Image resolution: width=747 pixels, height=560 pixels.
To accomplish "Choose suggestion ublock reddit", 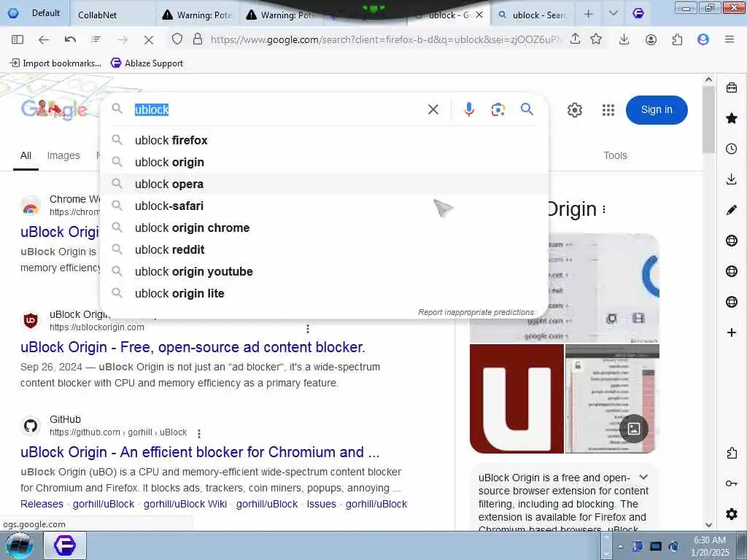I will (325, 249).
